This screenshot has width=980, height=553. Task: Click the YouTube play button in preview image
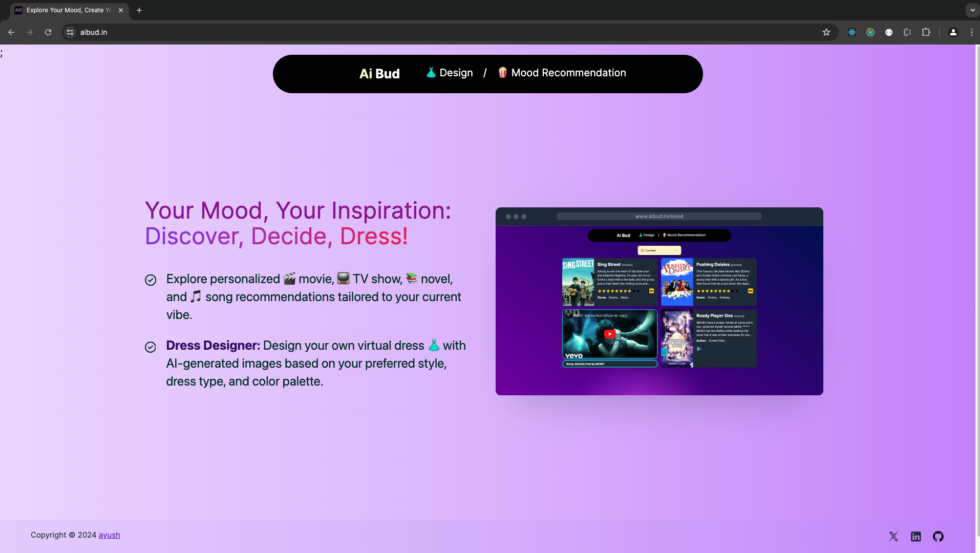coord(609,334)
